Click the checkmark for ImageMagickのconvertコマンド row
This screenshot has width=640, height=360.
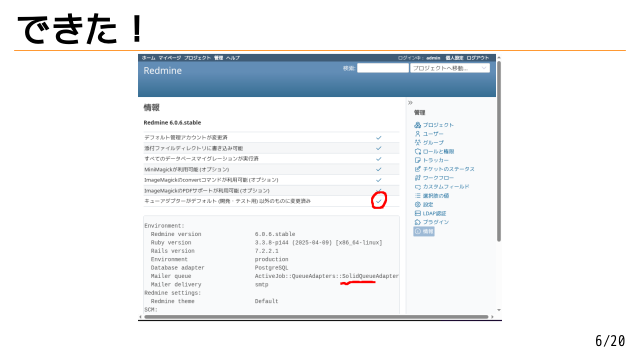[x=378, y=180]
